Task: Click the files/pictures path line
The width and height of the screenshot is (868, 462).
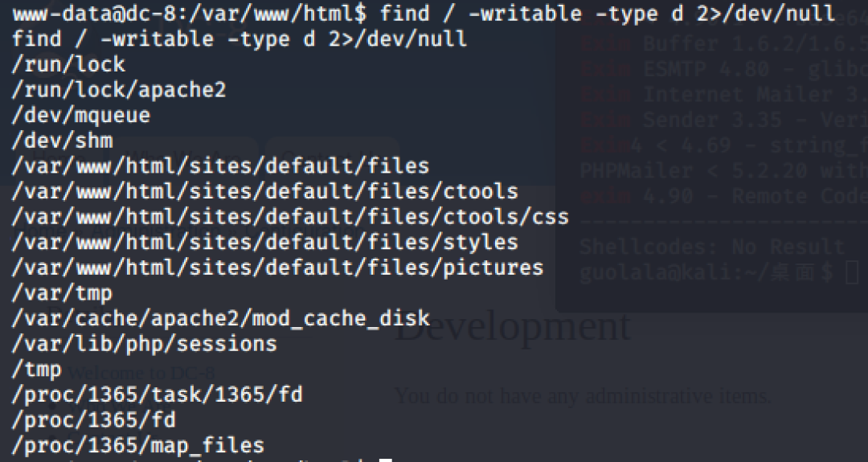Action: (x=277, y=268)
